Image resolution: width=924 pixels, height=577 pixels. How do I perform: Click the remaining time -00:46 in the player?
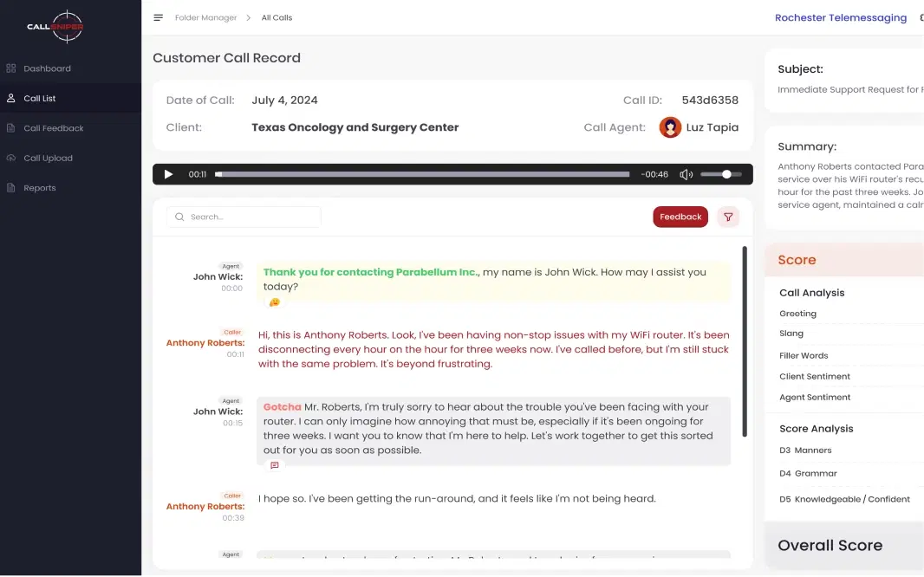654,174
